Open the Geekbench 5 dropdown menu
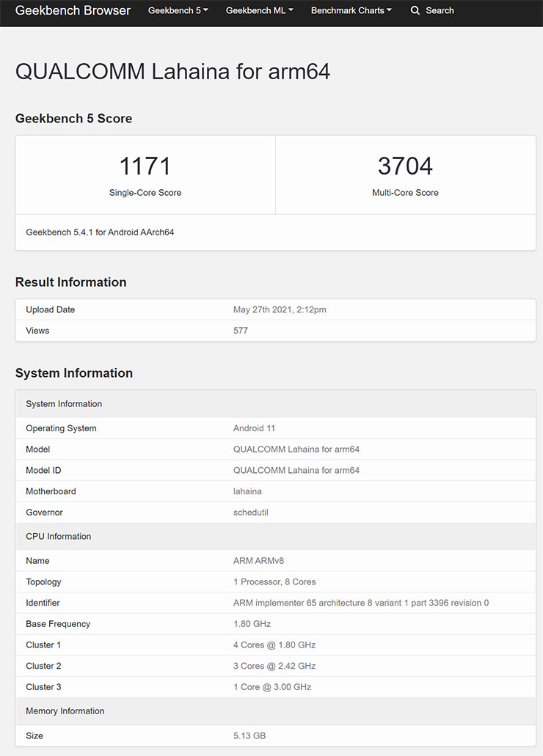543x756 pixels. (x=178, y=11)
